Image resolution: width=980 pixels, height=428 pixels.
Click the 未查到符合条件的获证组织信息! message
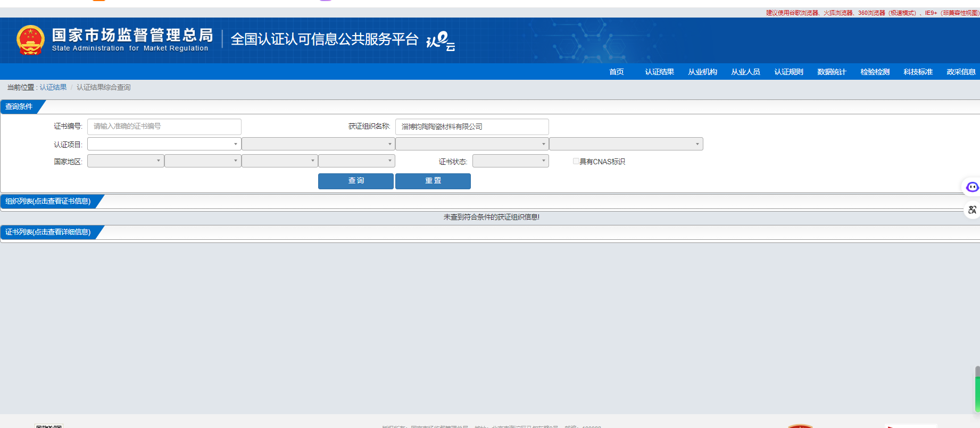[492, 217]
